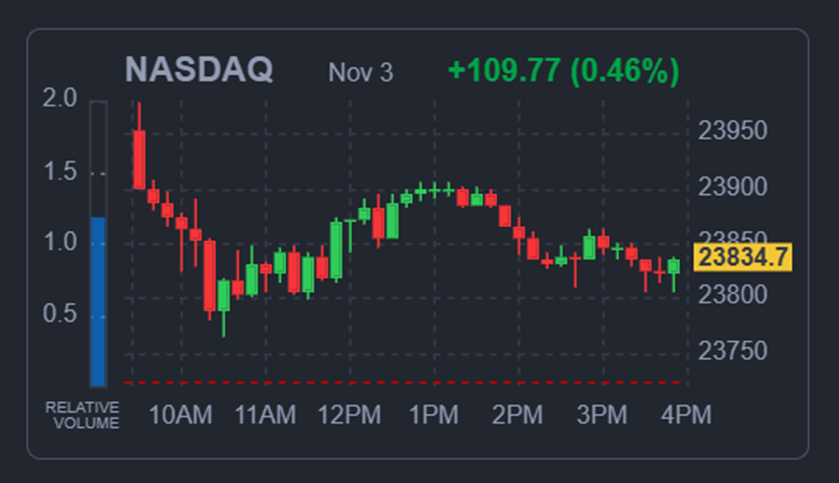Image resolution: width=839 pixels, height=483 pixels.
Task: Click the yellow 23834.7 price tag
Action: [x=744, y=257]
